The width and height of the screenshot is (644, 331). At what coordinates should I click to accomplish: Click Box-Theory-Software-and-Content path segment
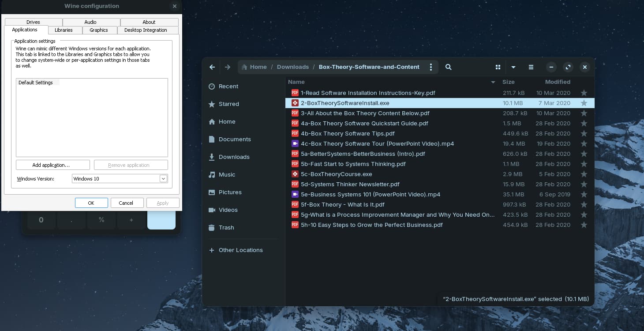(x=369, y=67)
